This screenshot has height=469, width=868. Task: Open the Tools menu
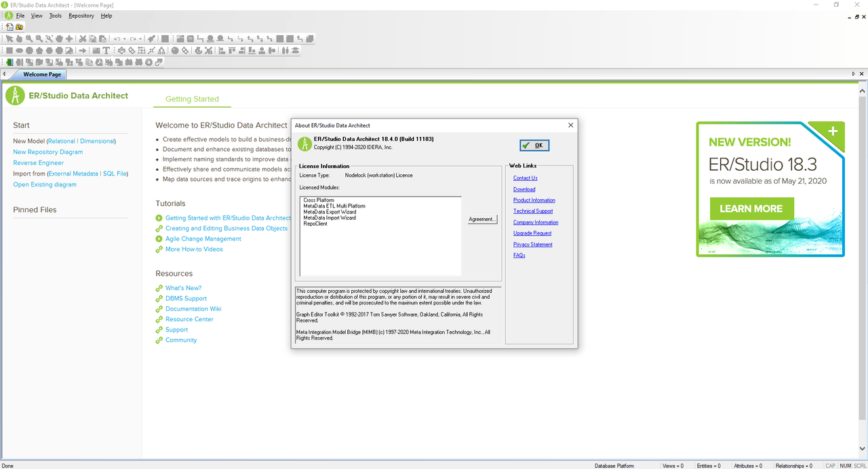(x=56, y=16)
